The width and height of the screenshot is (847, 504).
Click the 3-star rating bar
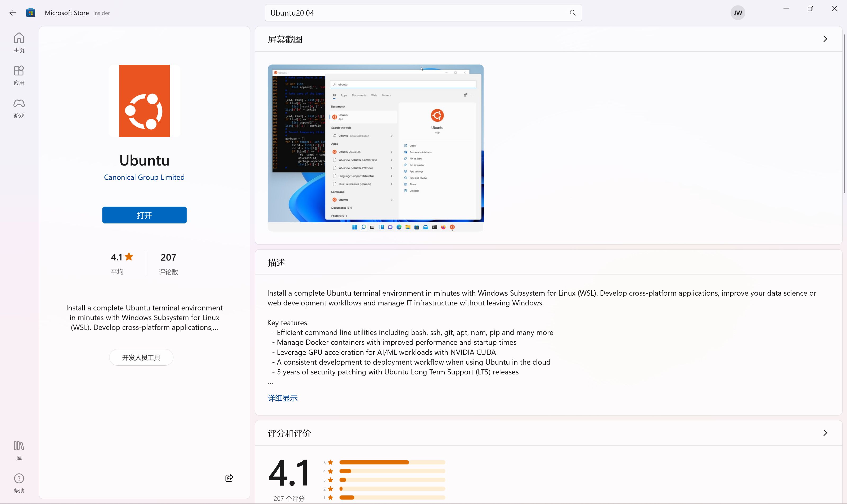tap(392, 480)
